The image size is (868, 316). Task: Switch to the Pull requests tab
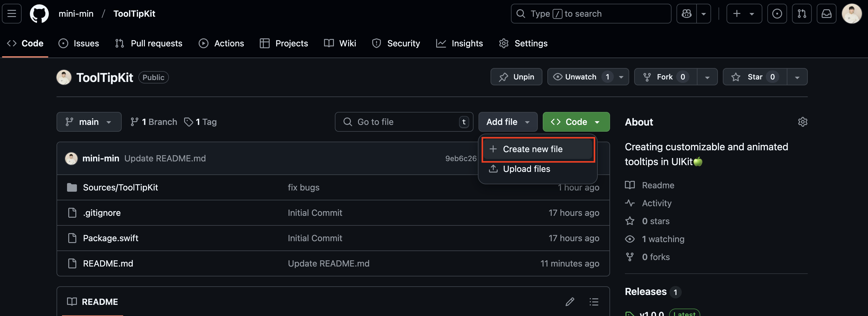tap(149, 44)
